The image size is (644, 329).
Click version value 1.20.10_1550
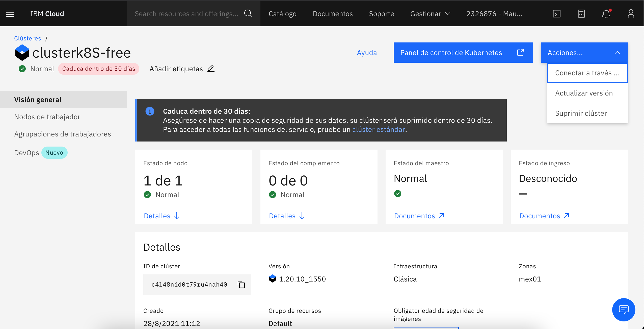tap(302, 279)
